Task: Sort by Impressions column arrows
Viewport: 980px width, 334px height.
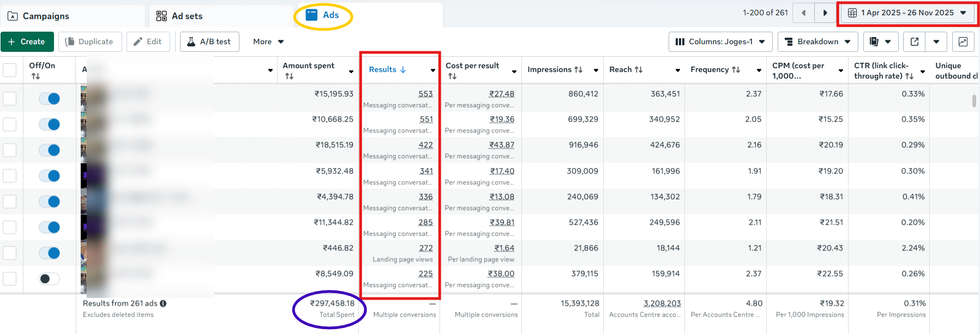Action: pos(578,70)
